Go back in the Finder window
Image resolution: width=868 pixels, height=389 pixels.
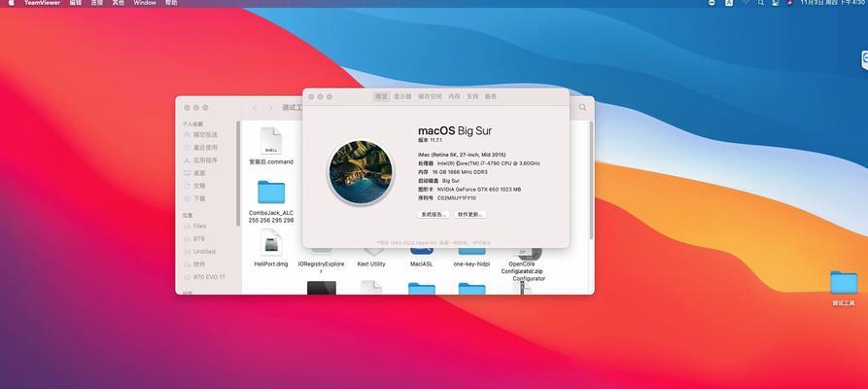255,108
